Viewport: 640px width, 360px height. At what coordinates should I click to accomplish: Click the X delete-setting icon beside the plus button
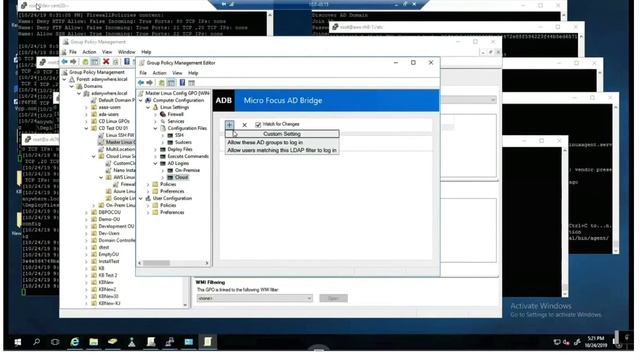244,125
